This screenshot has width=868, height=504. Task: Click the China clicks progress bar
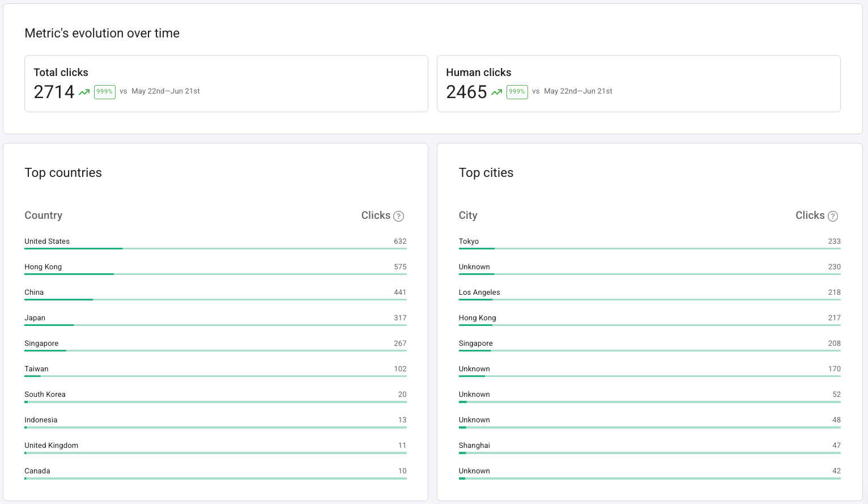[x=215, y=299]
